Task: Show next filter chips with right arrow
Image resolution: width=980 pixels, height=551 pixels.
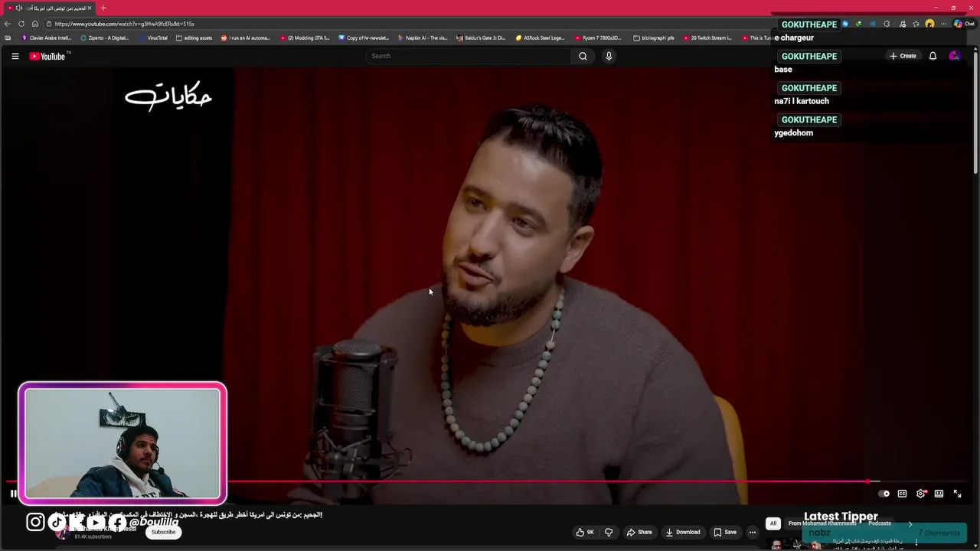Action: coord(910,523)
